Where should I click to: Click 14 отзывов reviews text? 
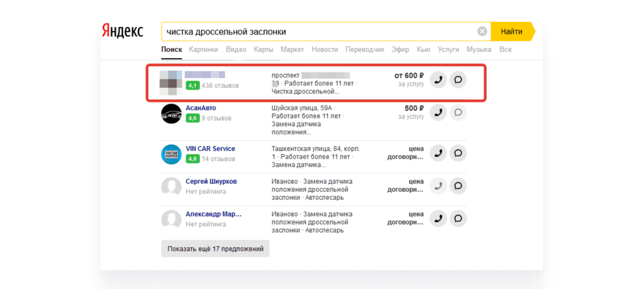(x=218, y=159)
